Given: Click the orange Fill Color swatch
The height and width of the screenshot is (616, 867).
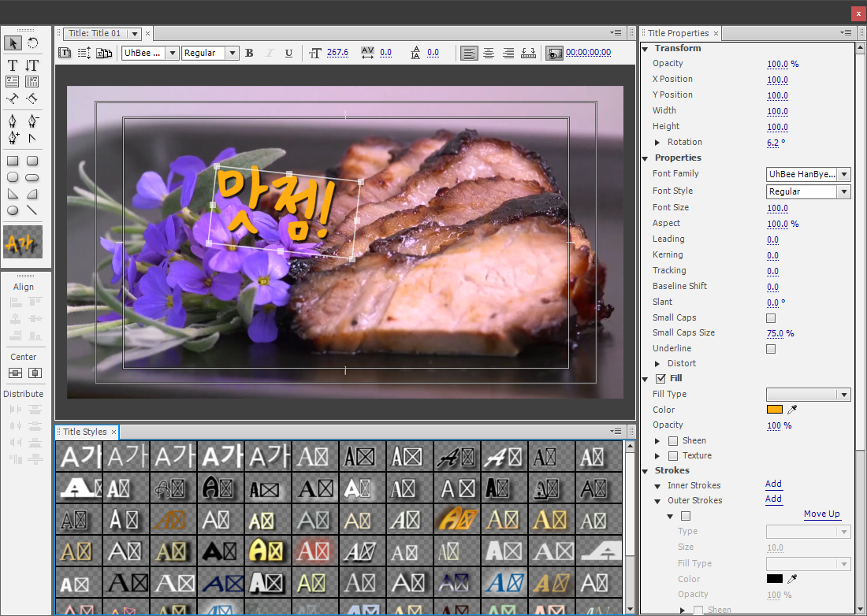Looking at the screenshot, I should (775, 410).
